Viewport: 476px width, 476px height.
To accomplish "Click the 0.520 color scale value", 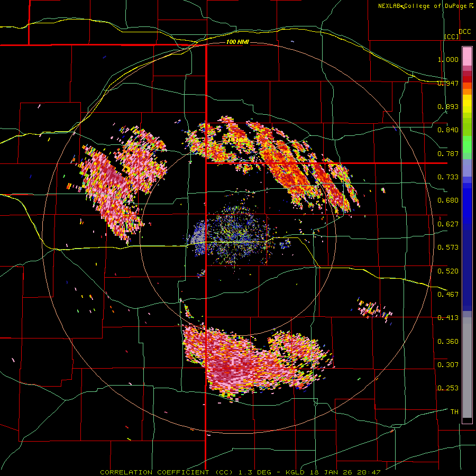I will click(x=448, y=271).
